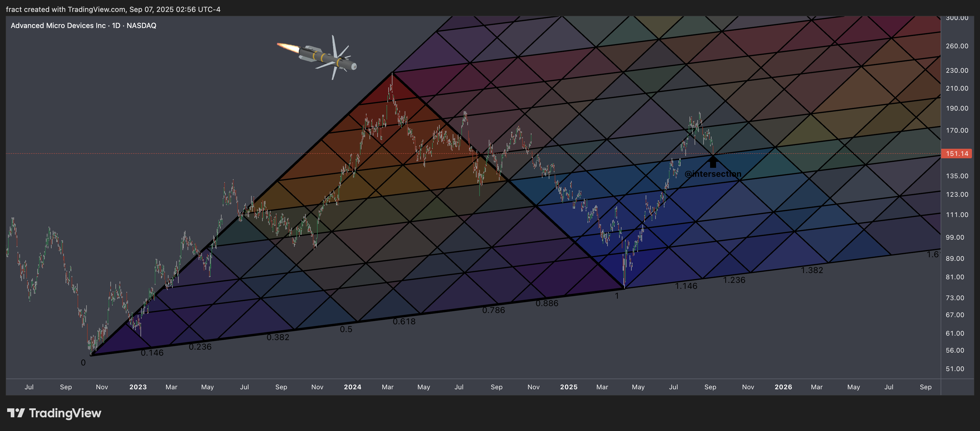Click the 190.00 price axis label
Viewport: 980px width, 431px height.
(957, 108)
